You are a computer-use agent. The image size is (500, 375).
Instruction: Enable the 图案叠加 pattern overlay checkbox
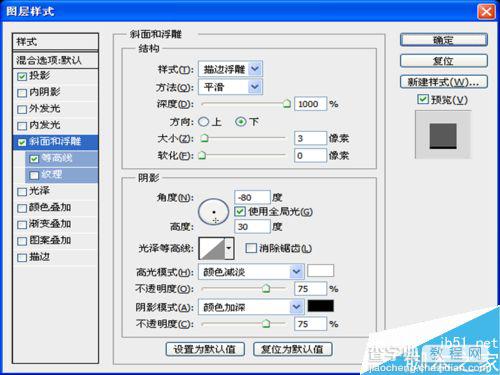point(22,241)
